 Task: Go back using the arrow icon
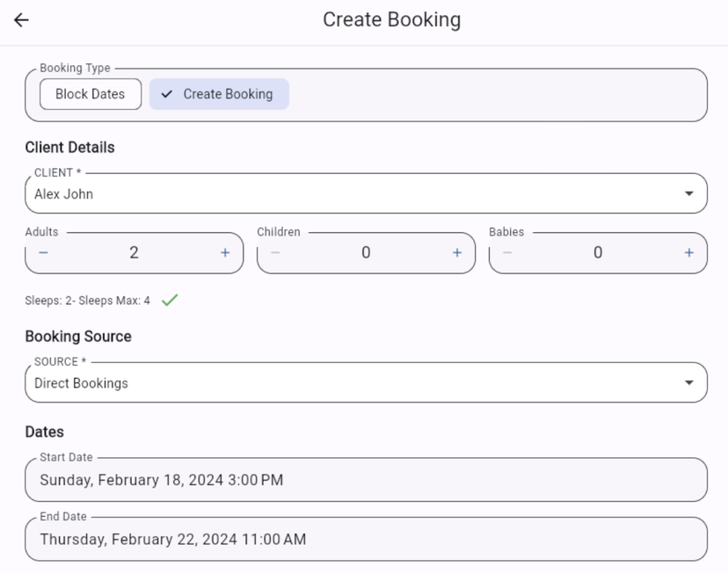point(21,20)
